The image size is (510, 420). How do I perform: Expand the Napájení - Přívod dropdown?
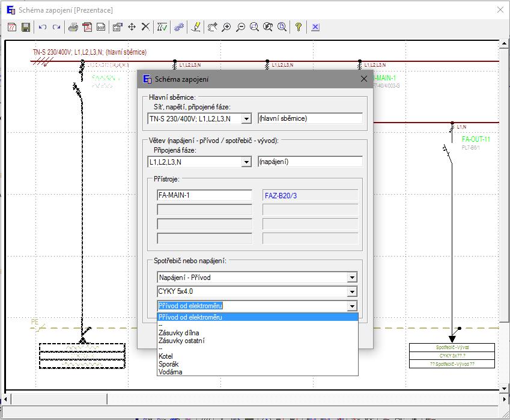coord(352,278)
